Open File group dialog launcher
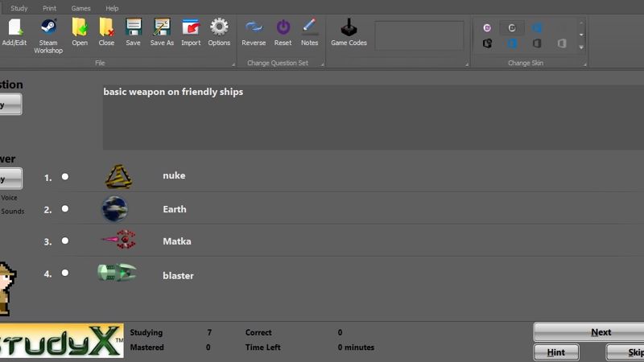Screen dimensions: 644x362 (233, 64)
